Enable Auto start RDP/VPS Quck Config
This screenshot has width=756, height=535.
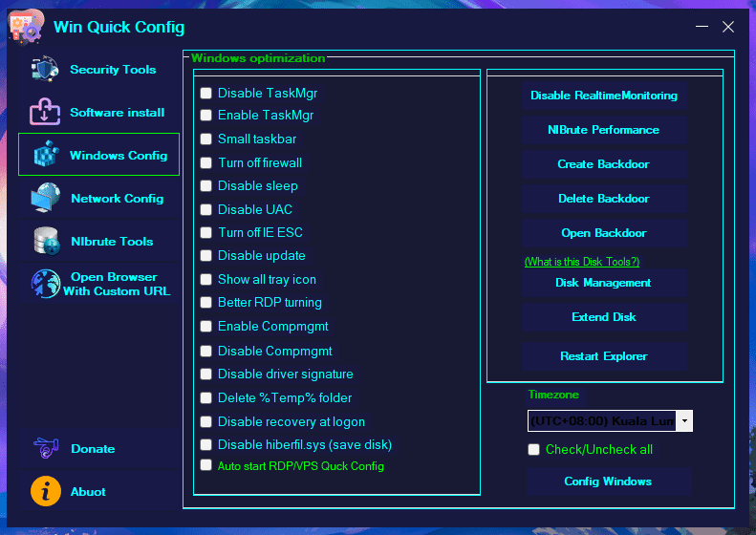(205, 465)
